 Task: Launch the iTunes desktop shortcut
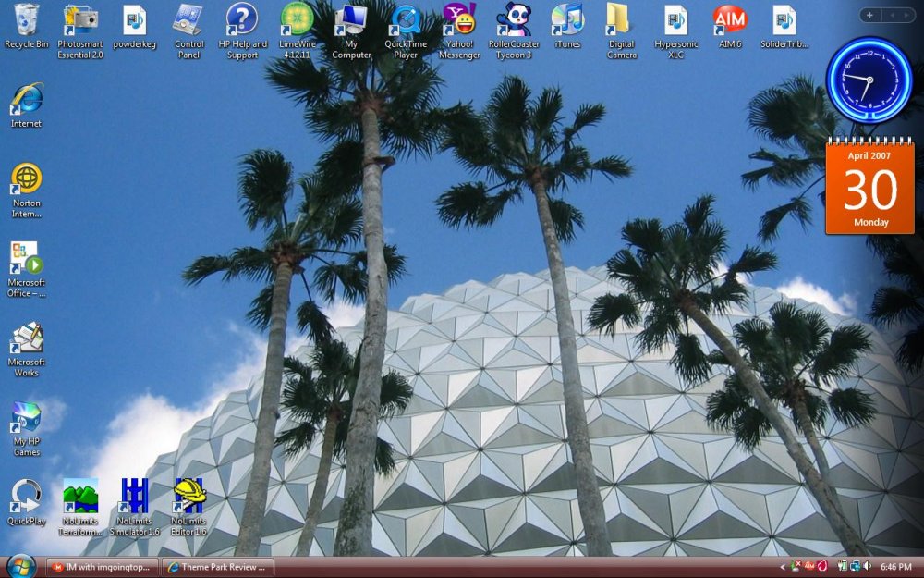(x=567, y=20)
